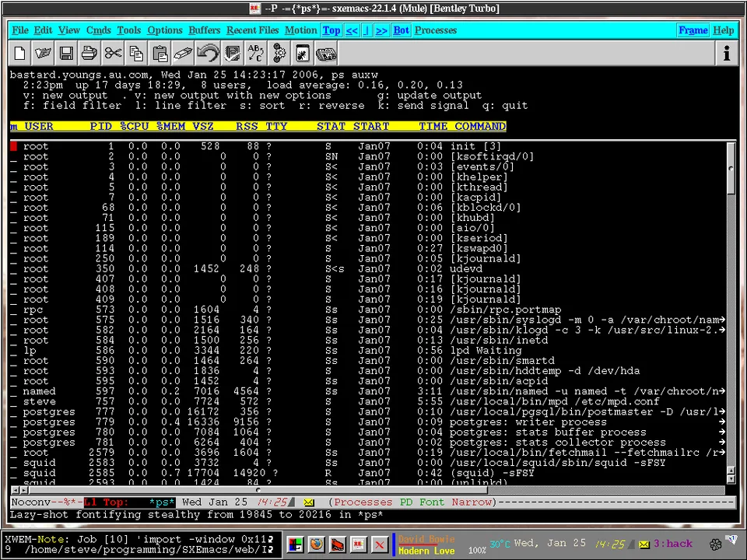The height and width of the screenshot is (560, 747).
Task: Click the flower icon in system tray
Action: pyautogui.click(x=716, y=544)
